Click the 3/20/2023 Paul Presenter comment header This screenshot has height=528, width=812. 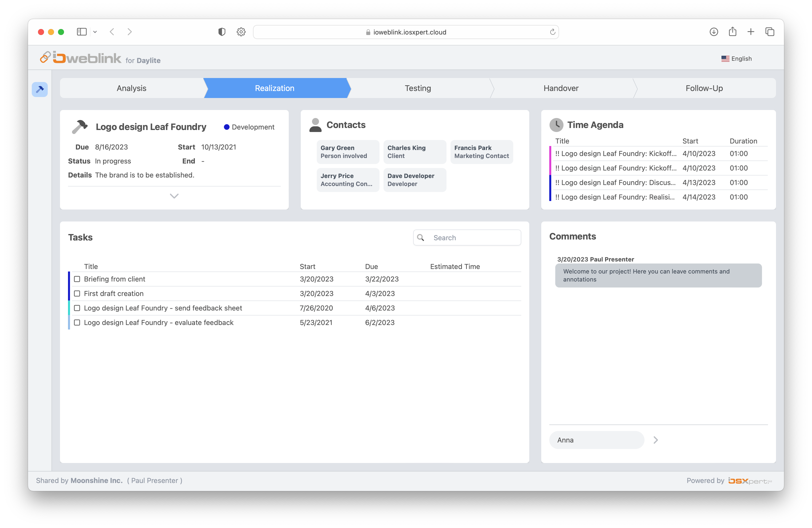tap(595, 259)
